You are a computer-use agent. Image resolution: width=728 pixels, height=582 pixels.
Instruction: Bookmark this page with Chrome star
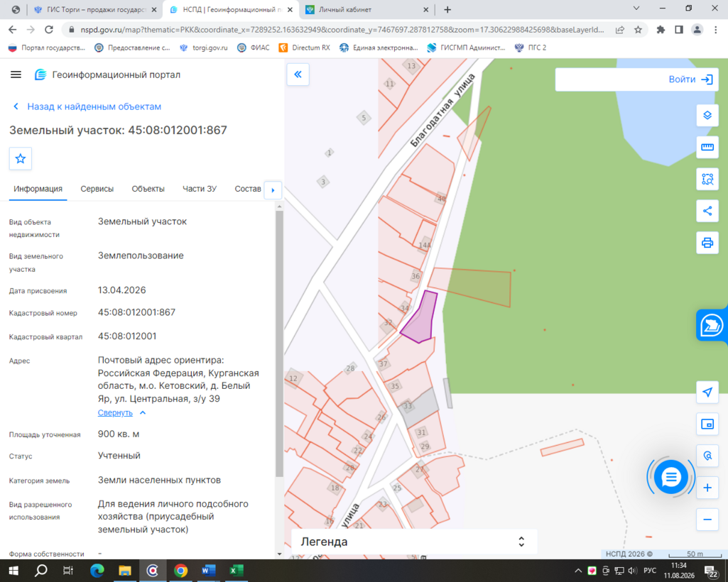638,30
